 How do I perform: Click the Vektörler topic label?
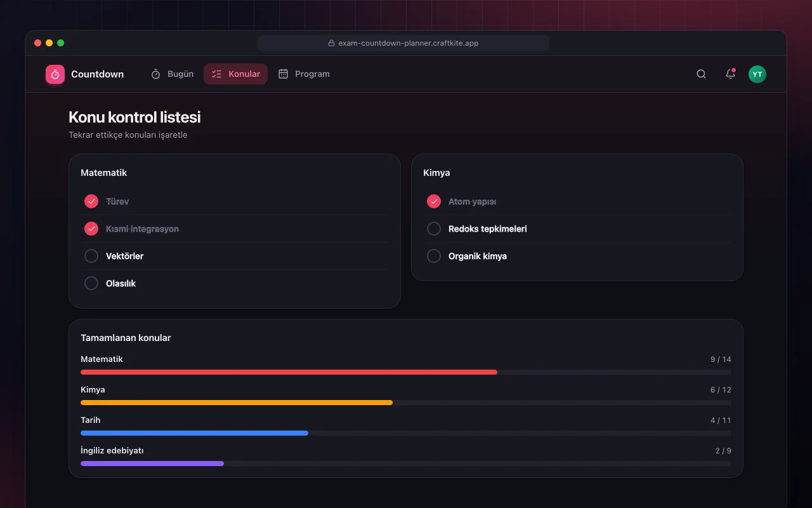tap(125, 256)
